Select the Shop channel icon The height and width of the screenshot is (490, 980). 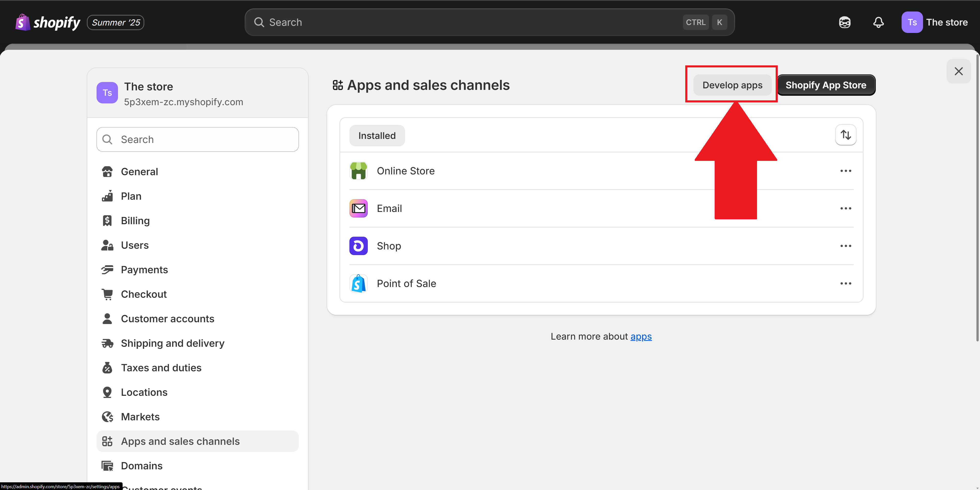[x=358, y=246]
